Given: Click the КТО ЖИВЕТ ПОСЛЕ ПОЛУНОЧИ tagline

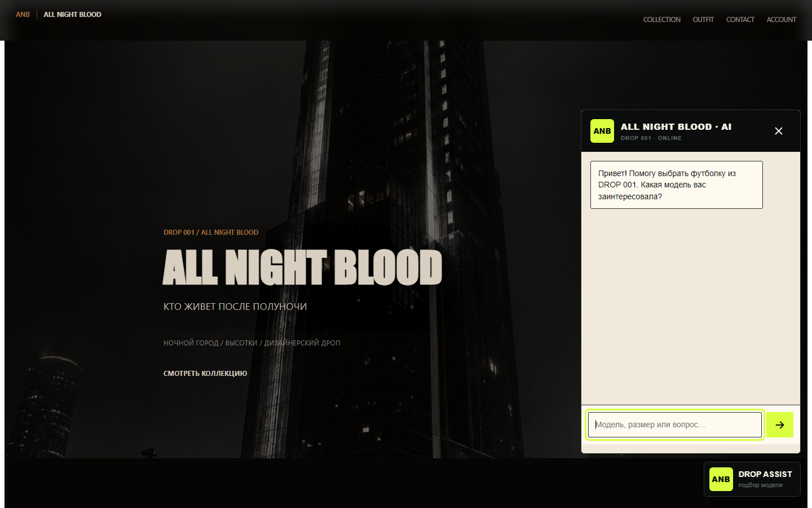Looking at the screenshot, I should pos(235,306).
